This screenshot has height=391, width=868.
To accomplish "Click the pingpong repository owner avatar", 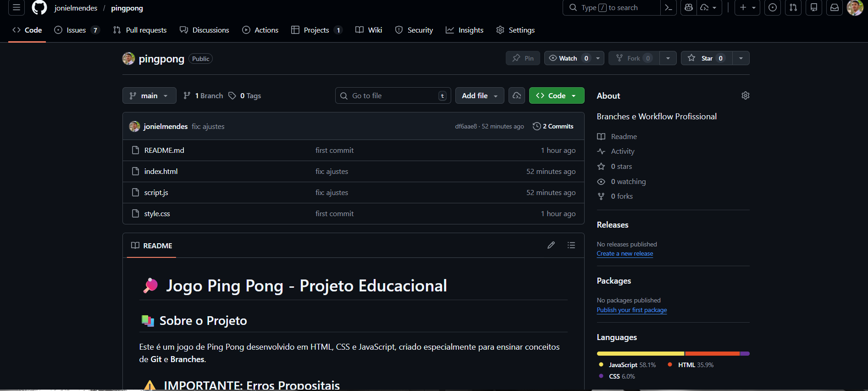I will [129, 59].
